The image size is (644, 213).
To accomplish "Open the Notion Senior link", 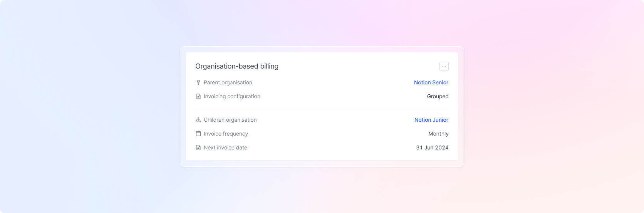I will point(431,82).
